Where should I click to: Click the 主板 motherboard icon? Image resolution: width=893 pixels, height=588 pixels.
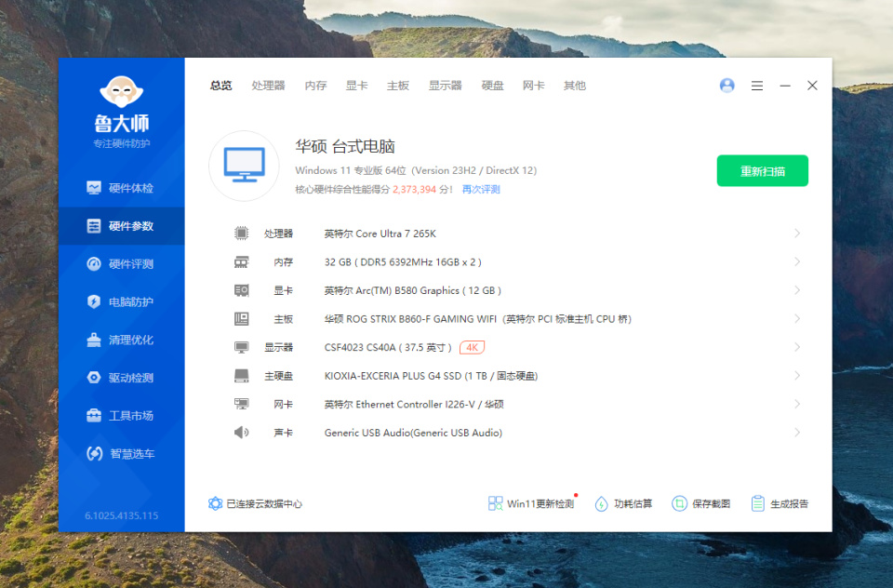(x=242, y=319)
